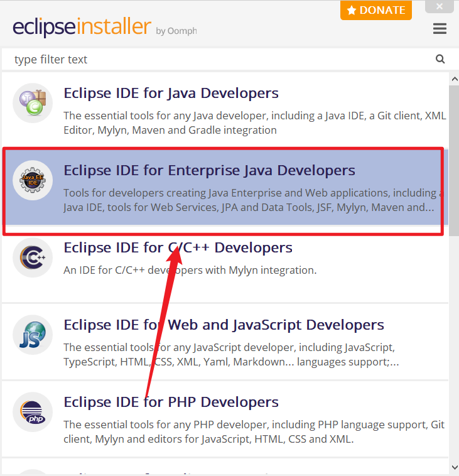Focus the type filter text field

[225, 59]
